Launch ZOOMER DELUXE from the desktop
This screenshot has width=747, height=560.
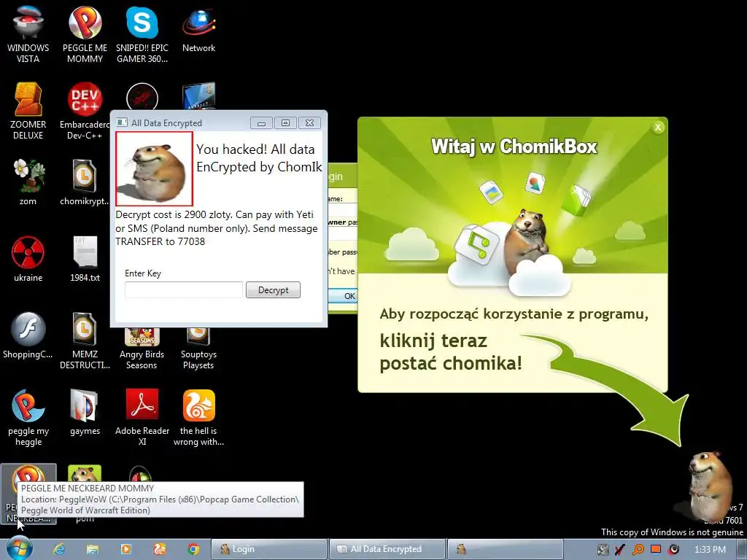(28, 111)
